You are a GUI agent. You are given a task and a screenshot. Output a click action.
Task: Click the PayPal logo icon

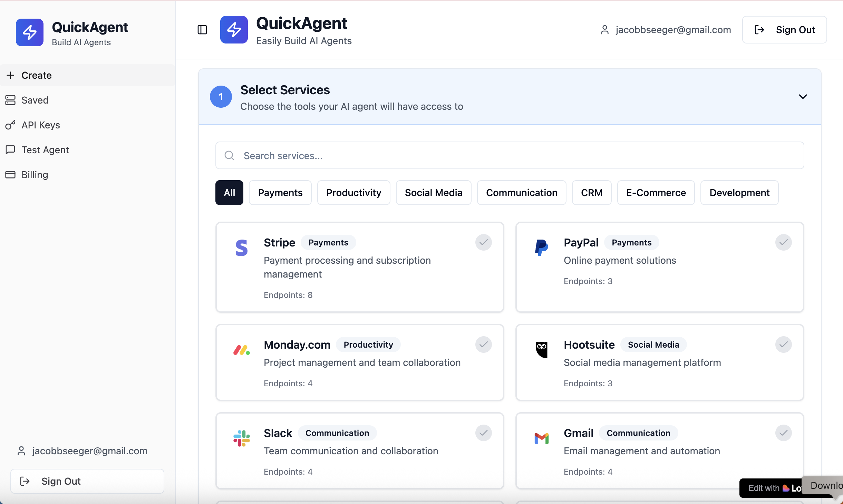click(x=541, y=248)
